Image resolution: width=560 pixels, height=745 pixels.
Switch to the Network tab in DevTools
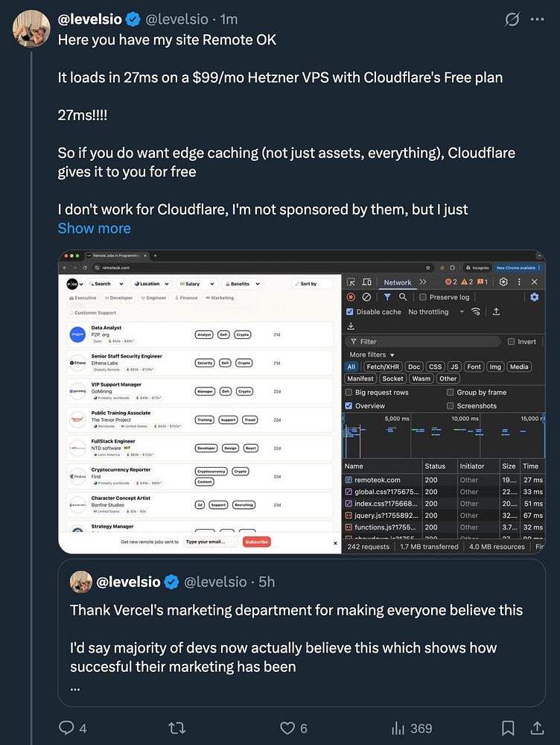click(397, 282)
